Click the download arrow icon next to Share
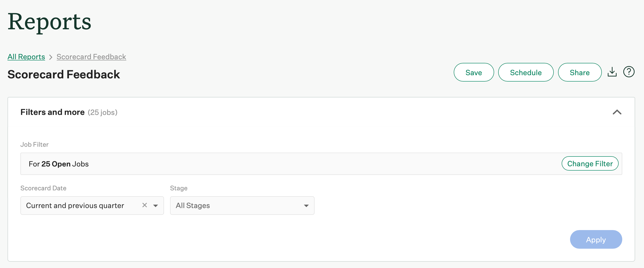Image resolution: width=644 pixels, height=268 pixels. coord(612,72)
